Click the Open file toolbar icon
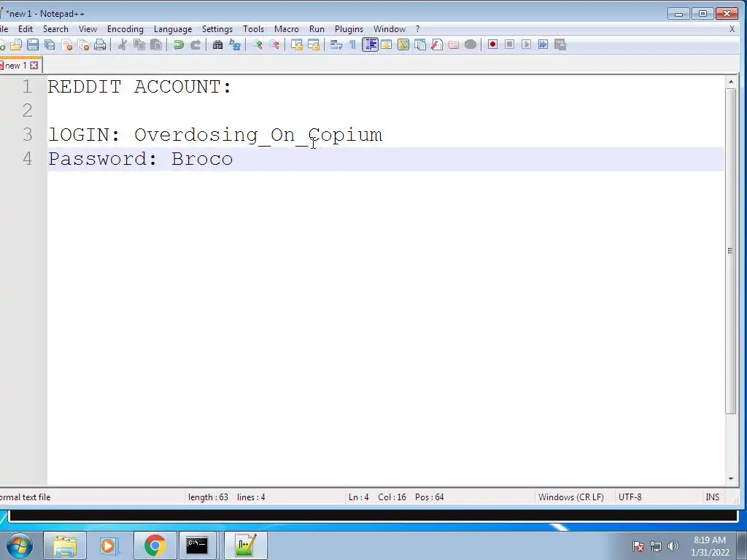Viewport: 747px width, 560px height. click(x=16, y=44)
